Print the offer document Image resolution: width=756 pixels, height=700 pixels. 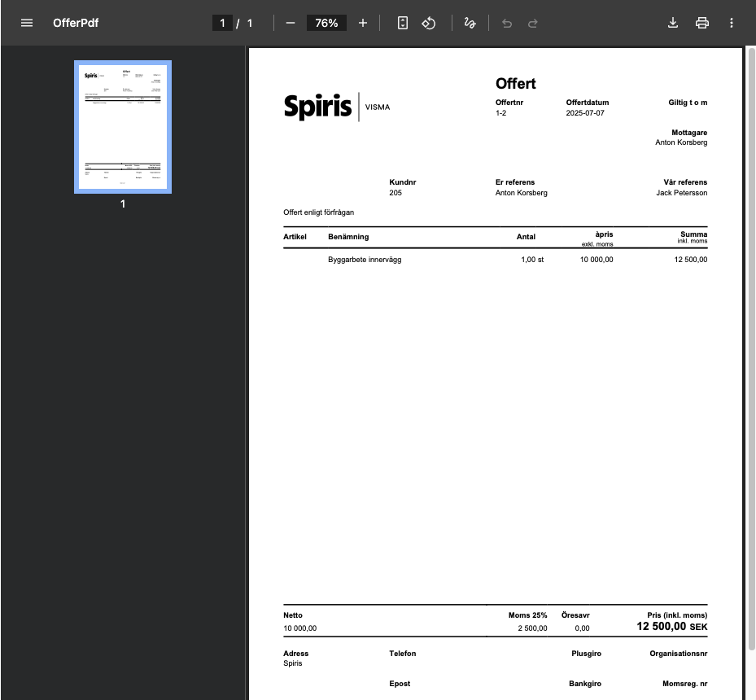click(x=702, y=23)
